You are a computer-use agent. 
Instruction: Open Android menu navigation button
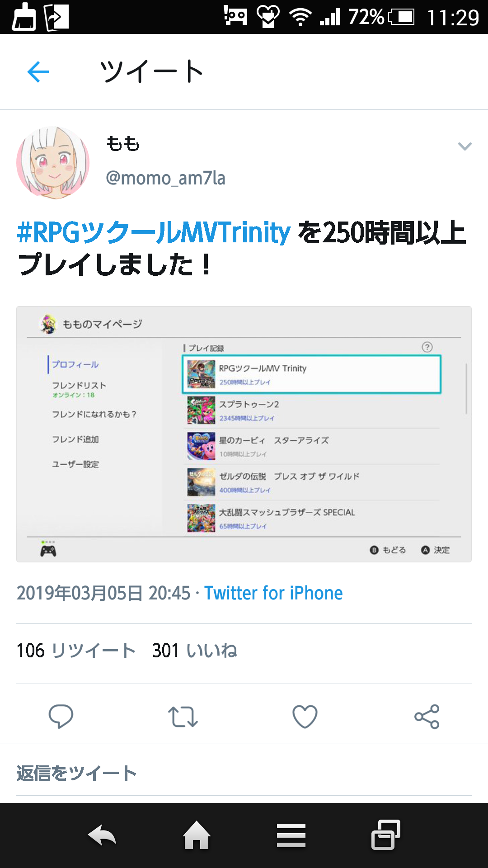(291, 835)
